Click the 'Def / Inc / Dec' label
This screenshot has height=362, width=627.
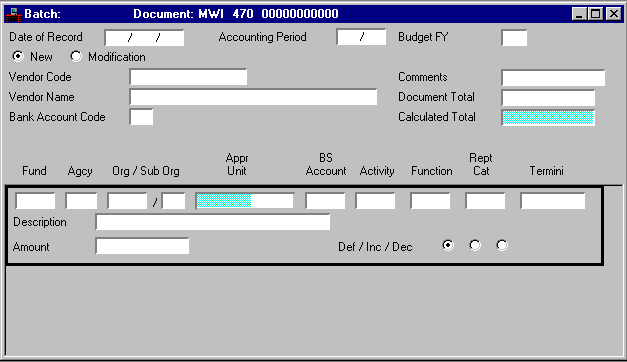tap(375, 247)
